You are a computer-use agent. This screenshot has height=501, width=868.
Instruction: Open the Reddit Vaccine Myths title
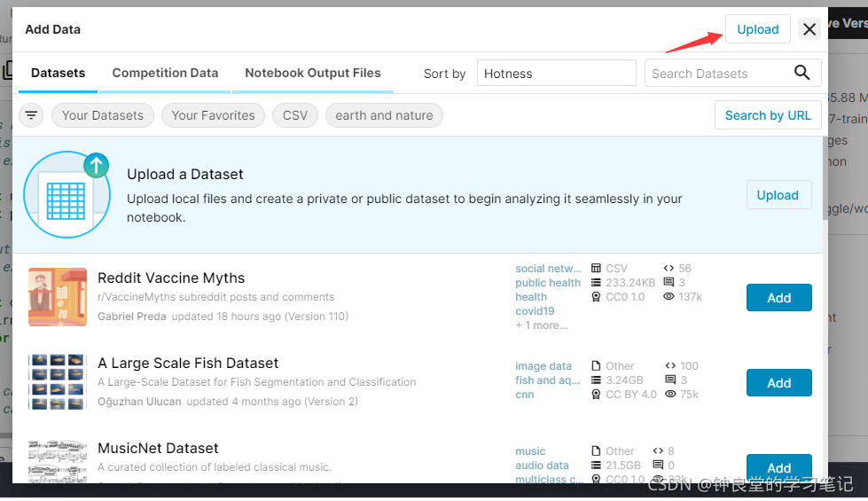(x=171, y=278)
